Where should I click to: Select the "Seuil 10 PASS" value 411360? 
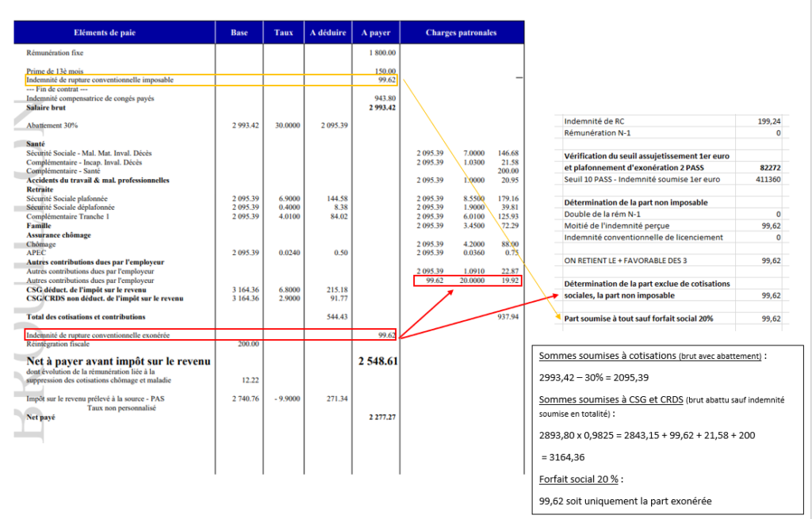[769, 180]
